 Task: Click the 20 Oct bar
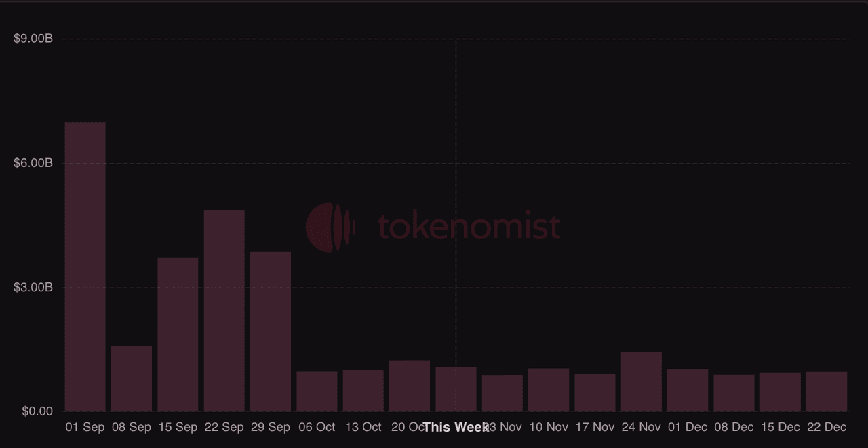coord(410,386)
